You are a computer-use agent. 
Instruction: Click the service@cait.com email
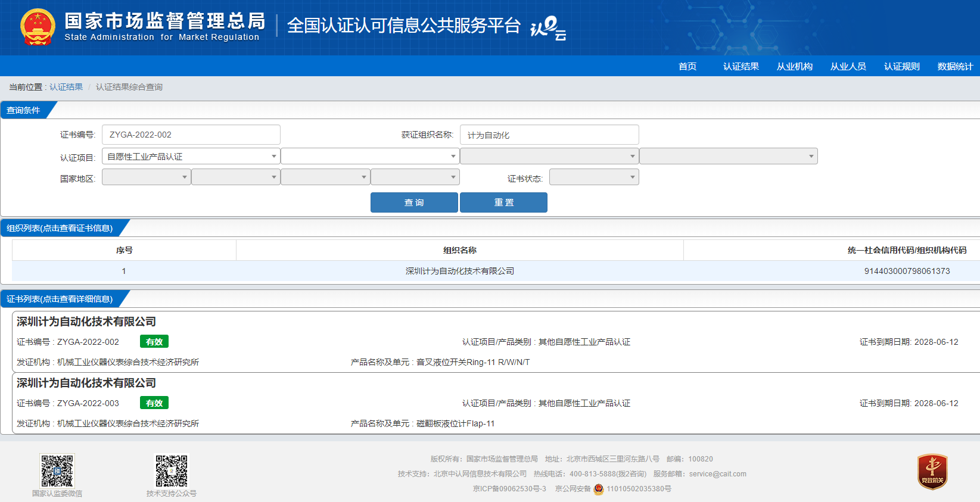(718, 474)
